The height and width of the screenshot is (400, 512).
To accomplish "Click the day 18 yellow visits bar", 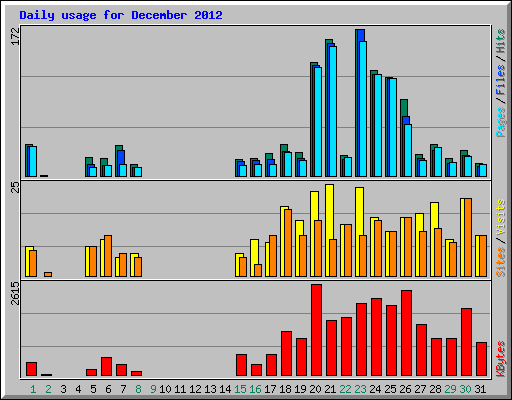I will [x=283, y=241].
